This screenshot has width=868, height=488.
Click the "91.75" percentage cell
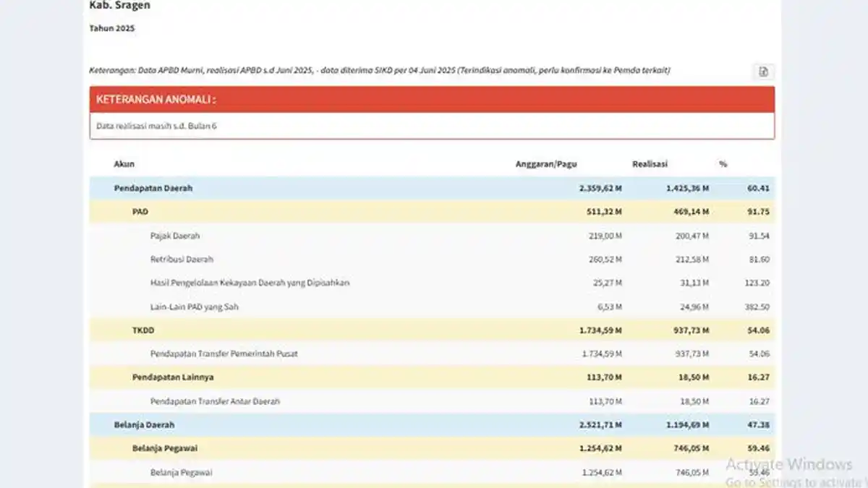click(x=758, y=212)
